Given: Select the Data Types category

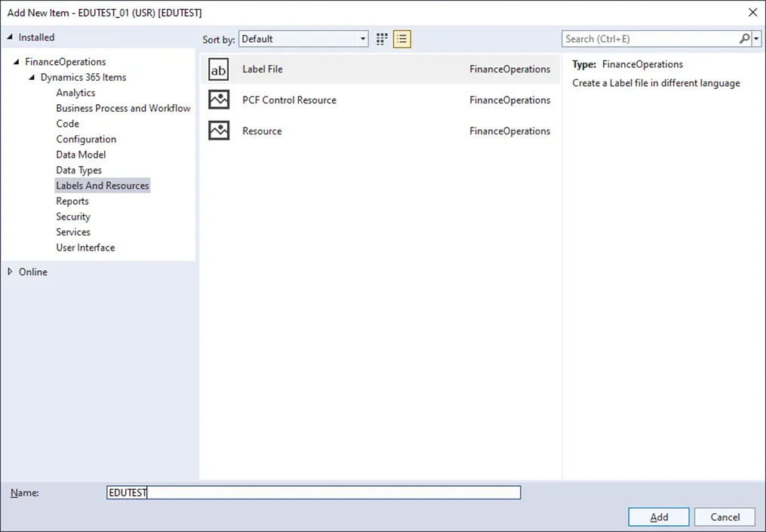Looking at the screenshot, I should [x=79, y=170].
